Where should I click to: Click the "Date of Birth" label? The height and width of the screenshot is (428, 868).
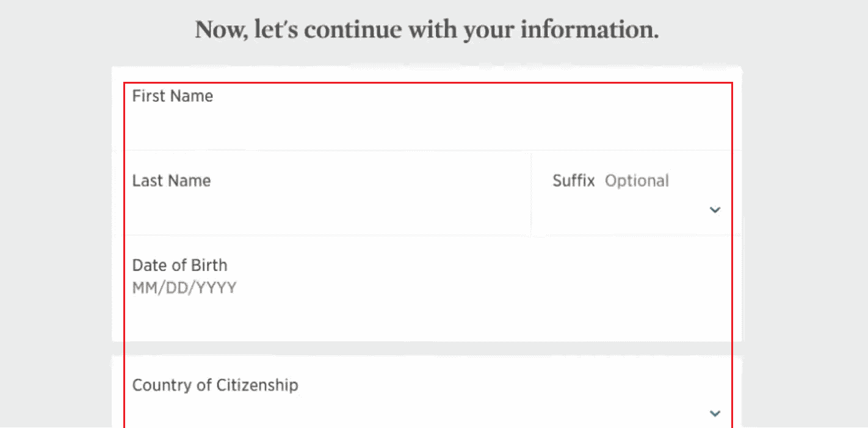[179, 265]
